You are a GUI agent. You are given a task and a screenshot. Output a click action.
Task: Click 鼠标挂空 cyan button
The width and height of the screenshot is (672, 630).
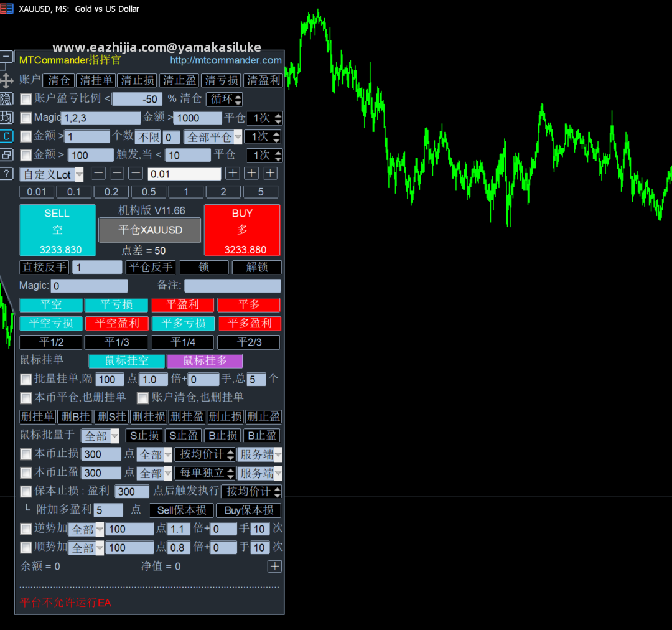click(126, 360)
